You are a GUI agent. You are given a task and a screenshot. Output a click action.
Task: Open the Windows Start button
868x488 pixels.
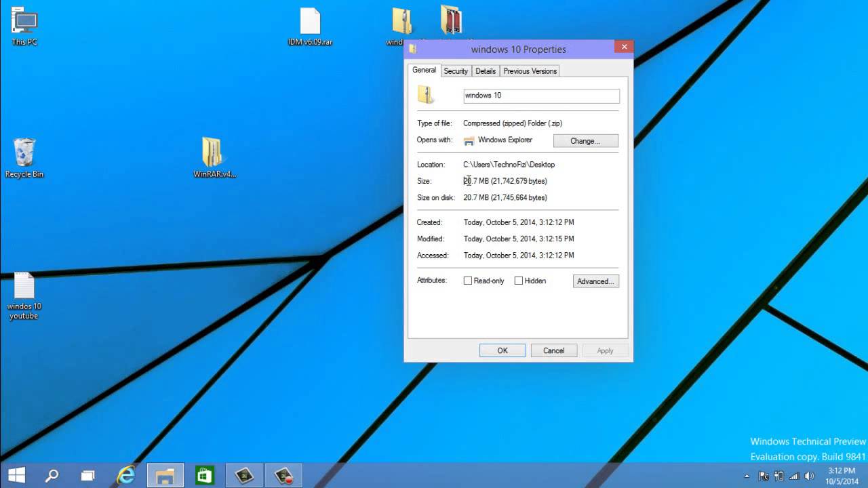click(16, 475)
